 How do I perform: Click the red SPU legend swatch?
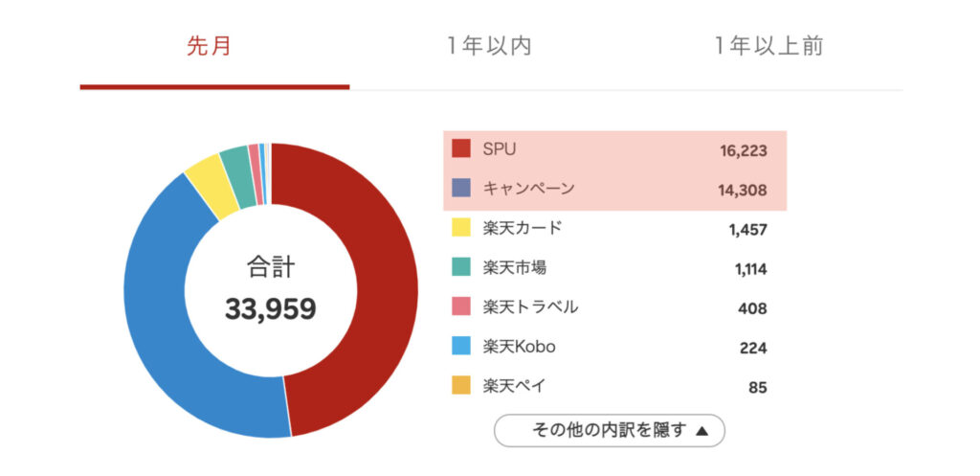461,148
